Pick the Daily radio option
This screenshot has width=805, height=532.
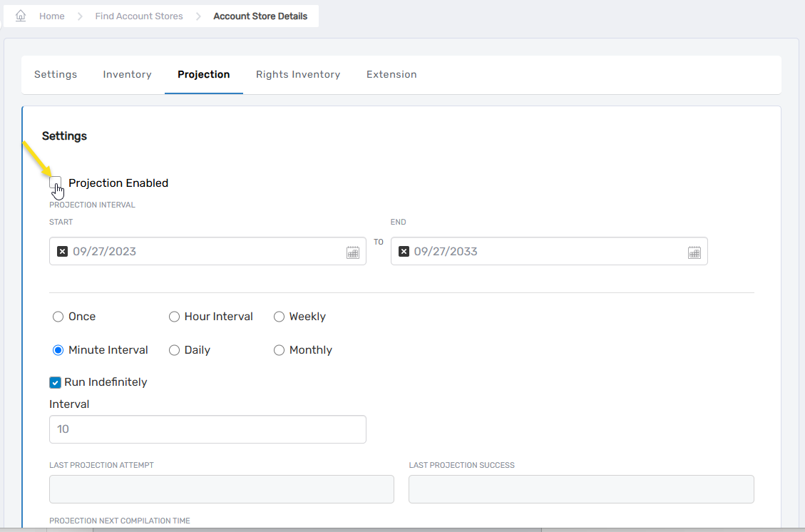174,350
